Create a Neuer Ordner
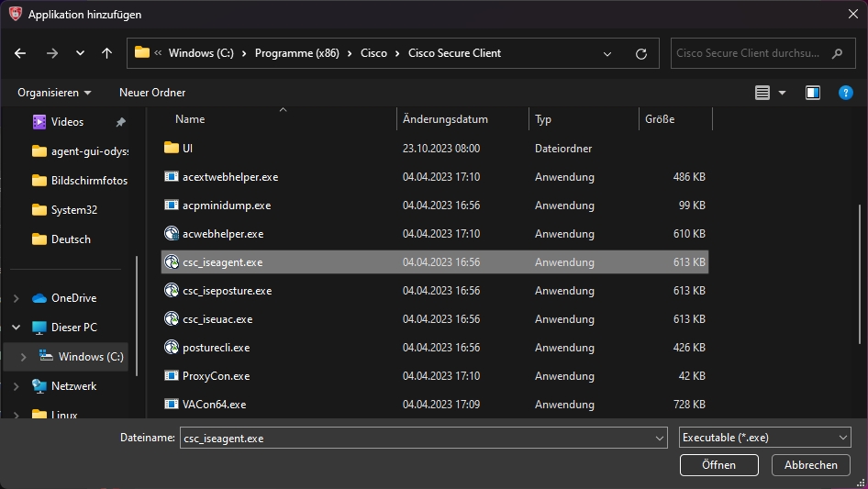 point(152,93)
